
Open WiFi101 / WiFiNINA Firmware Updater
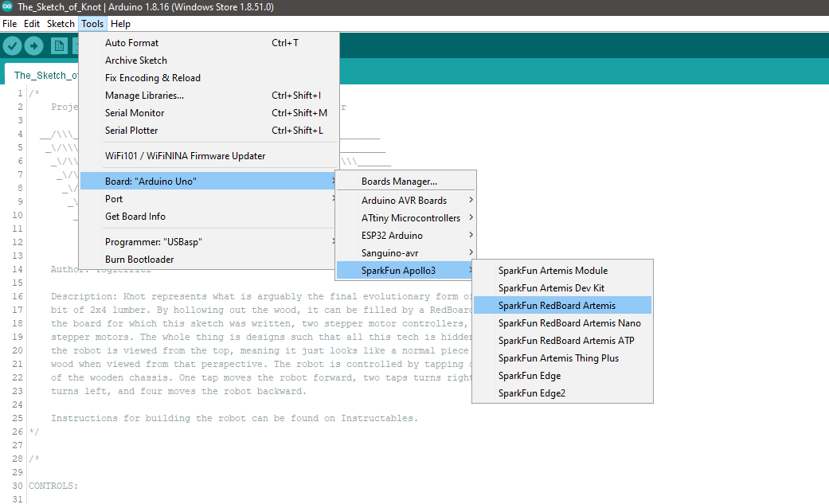coord(209,156)
